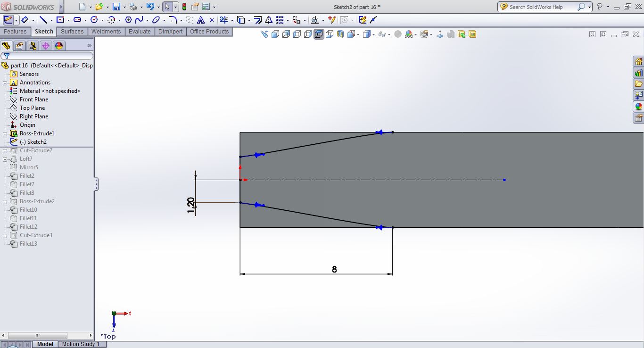The height and width of the screenshot is (348, 644).
Task: Open the Evaluate tab
Action: tap(140, 32)
